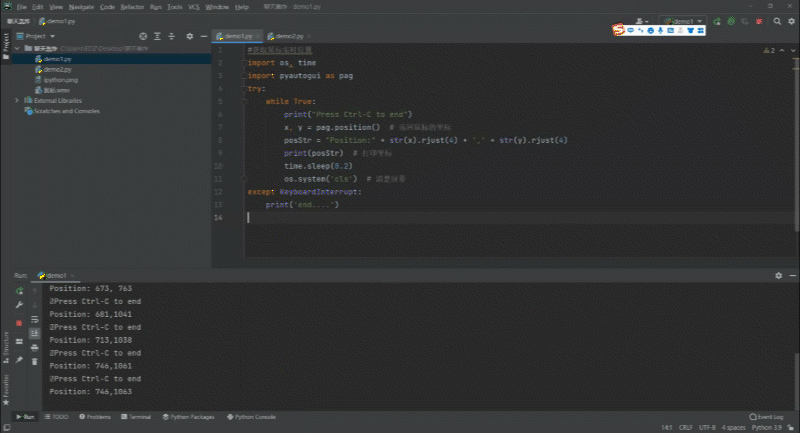Go to next highlighted error arrow

(792, 50)
